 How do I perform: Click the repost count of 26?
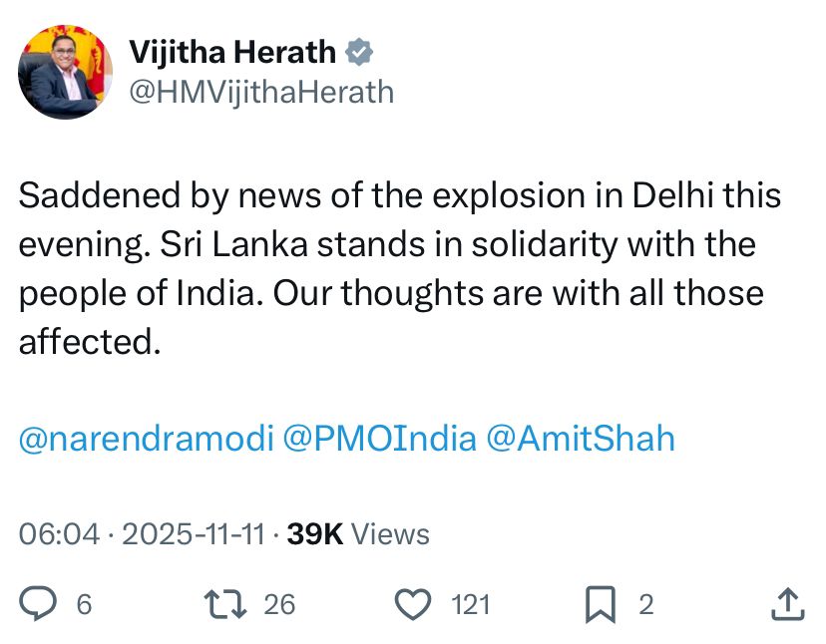point(279,604)
